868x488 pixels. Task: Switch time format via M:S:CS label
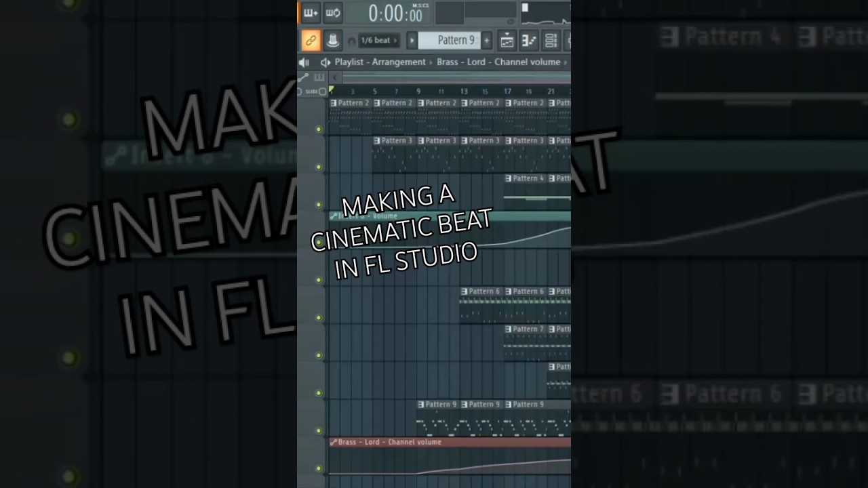coord(420,5)
